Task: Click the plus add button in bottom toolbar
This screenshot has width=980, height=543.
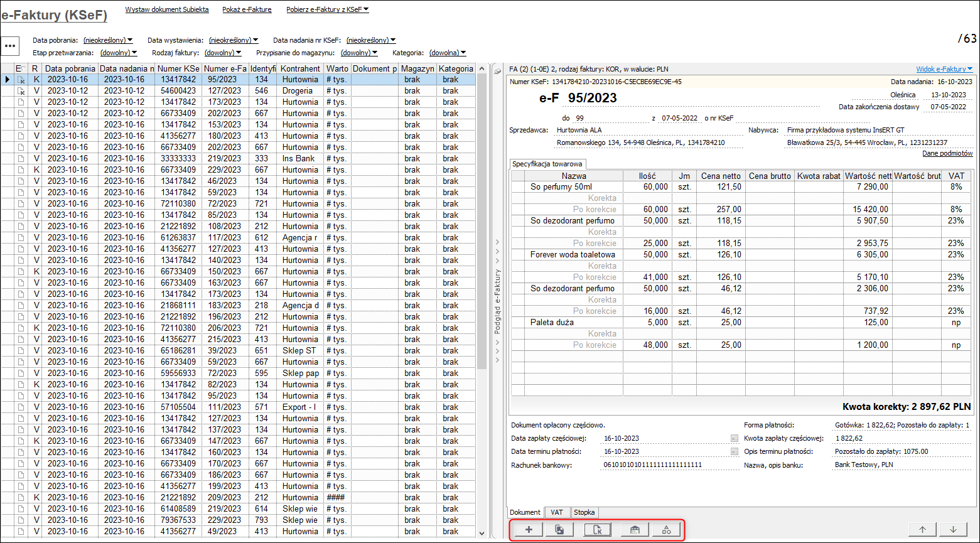Action: pyautogui.click(x=529, y=530)
